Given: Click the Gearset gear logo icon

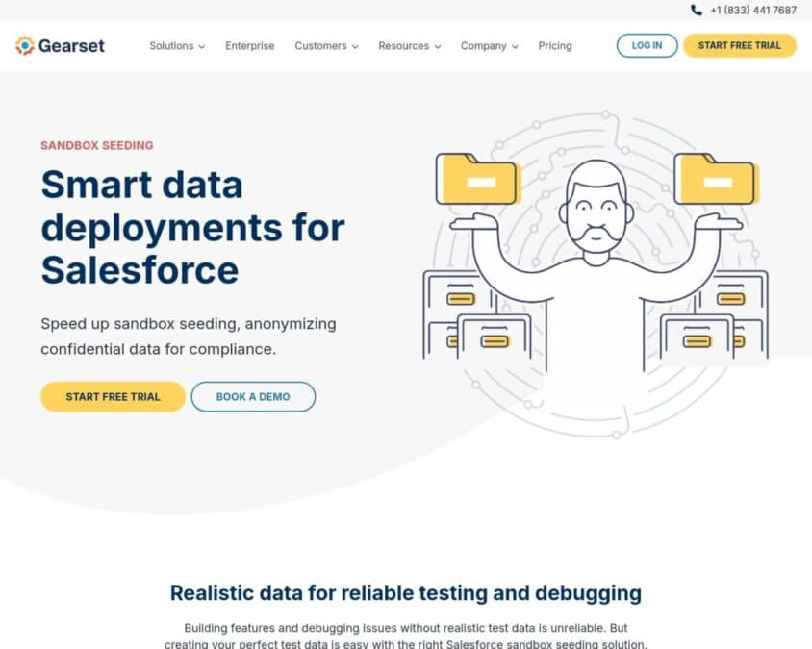Looking at the screenshot, I should [24, 45].
